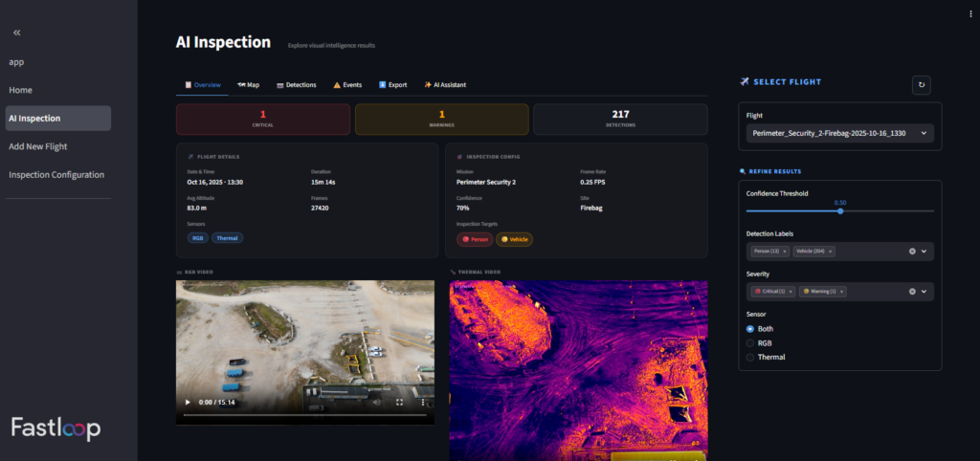Expand the Detection Labels dropdown arrow
The width and height of the screenshot is (980, 461).
924,252
